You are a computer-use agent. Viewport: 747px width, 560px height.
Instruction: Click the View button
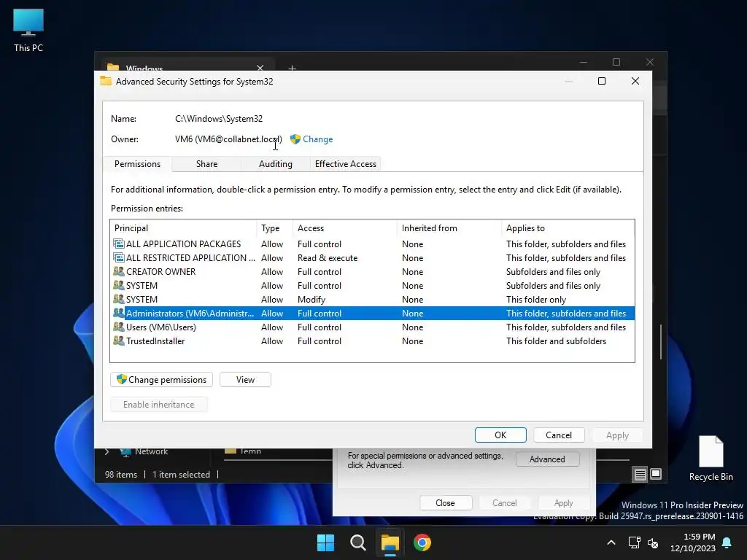245,379
